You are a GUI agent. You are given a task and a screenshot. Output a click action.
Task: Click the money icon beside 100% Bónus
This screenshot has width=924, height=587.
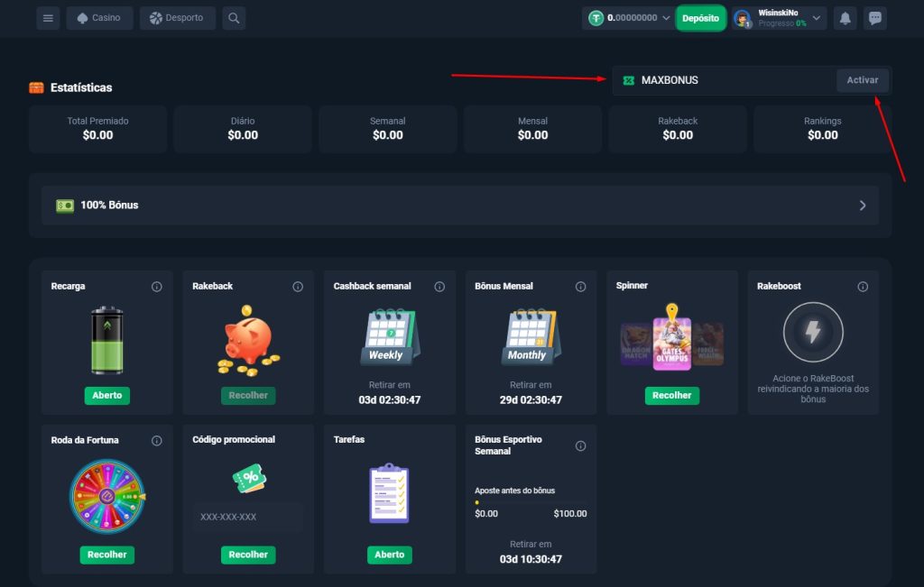(x=65, y=206)
